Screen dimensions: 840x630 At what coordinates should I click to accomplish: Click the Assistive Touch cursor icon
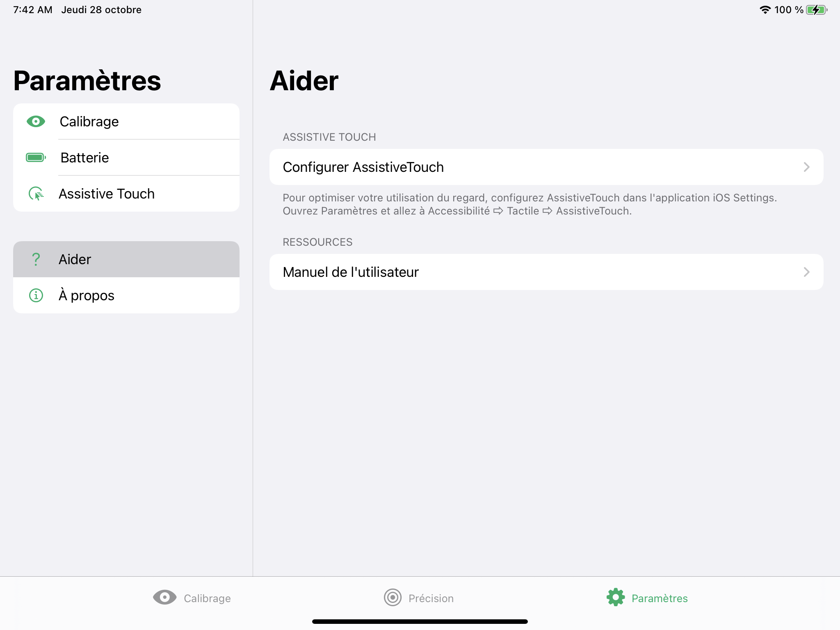36,194
